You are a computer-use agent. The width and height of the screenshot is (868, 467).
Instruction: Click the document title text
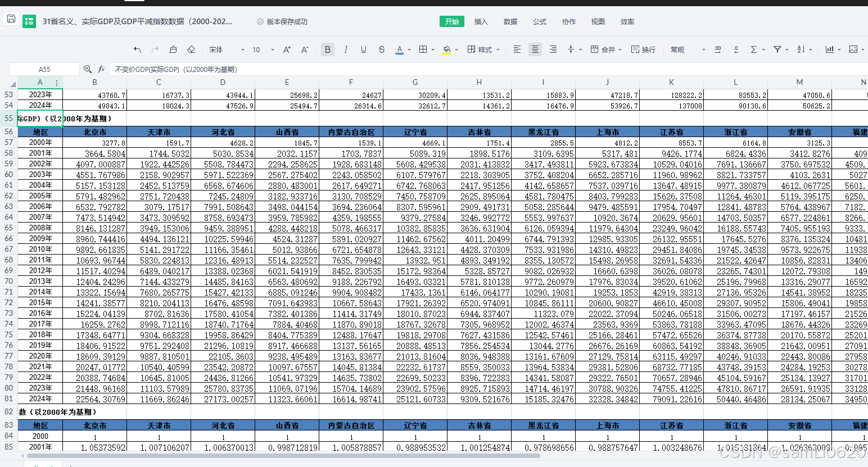coord(137,21)
